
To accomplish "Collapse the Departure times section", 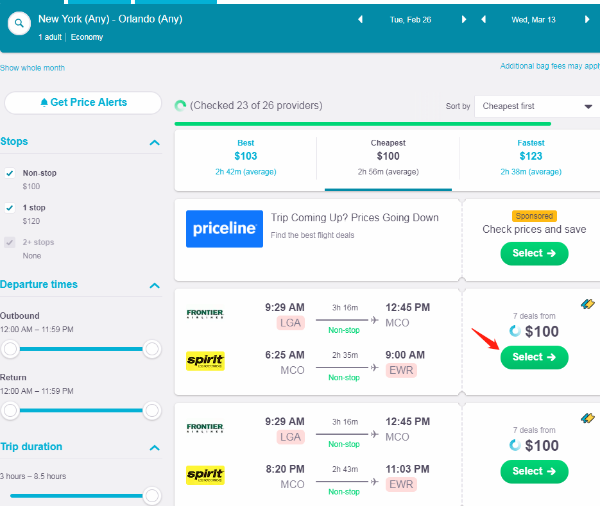I will point(155,286).
